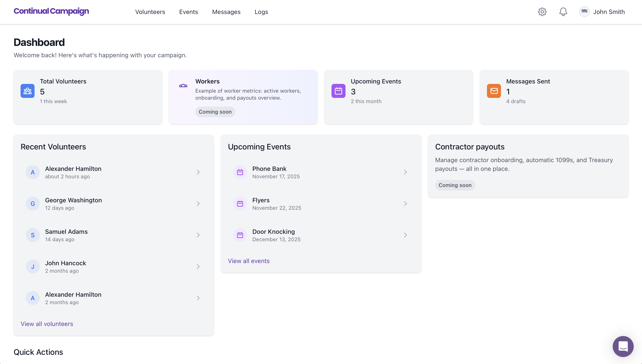Click the calendar icon next to Phone Bank
642x364 pixels.
point(240,172)
